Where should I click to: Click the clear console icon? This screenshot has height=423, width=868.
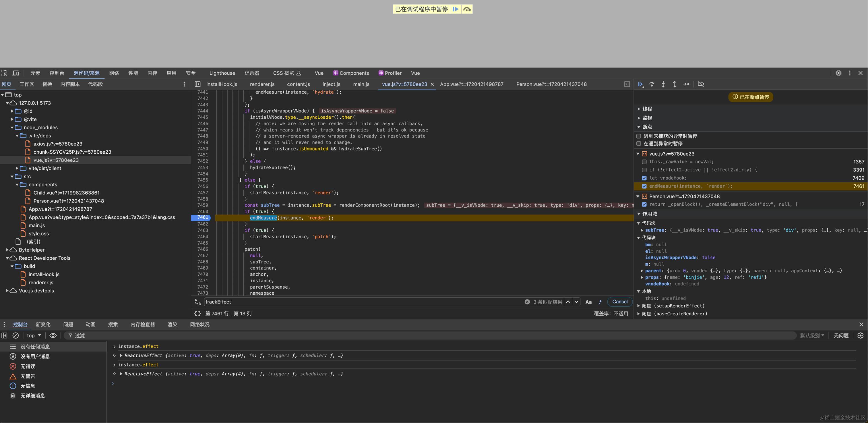[15, 336]
